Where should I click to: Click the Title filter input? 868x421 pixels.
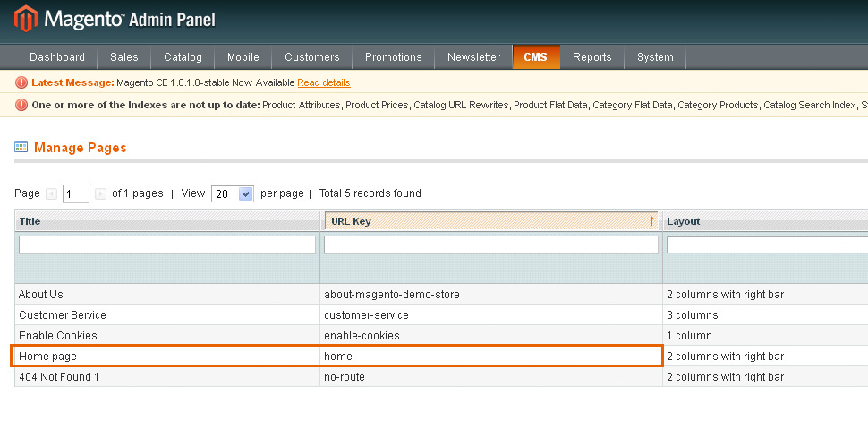point(167,245)
